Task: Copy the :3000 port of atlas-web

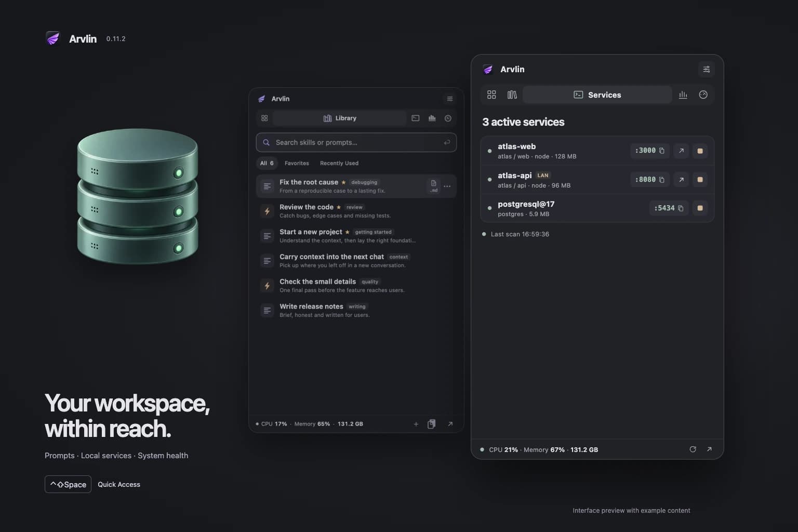Action: (x=650, y=151)
